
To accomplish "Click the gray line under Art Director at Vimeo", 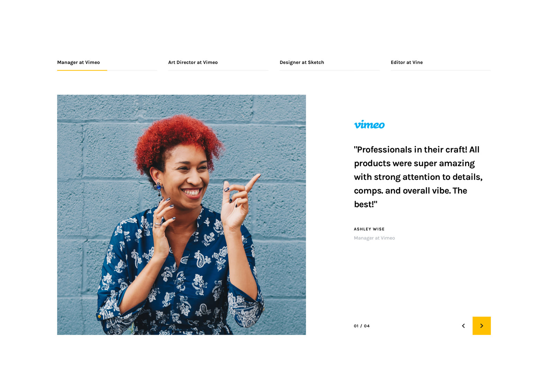I will point(218,70).
